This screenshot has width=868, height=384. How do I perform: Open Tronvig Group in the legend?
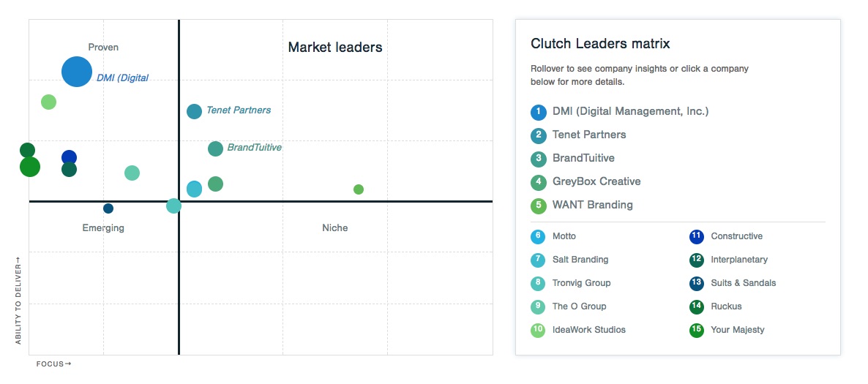point(581,283)
